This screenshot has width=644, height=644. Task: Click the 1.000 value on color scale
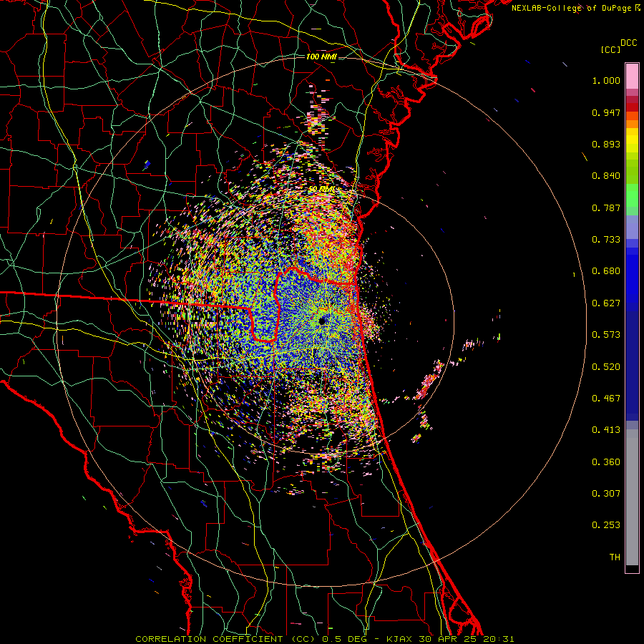tap(606, 80)
